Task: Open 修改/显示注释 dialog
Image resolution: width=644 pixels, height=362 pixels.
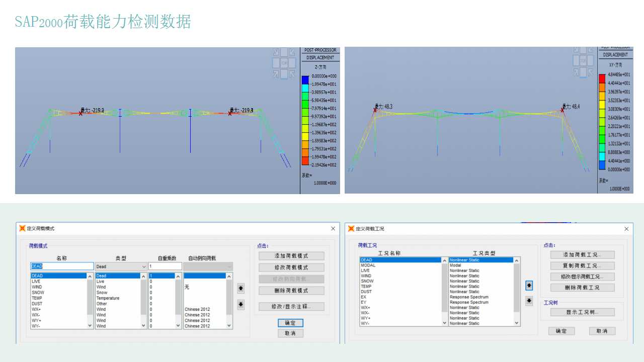Action: point(291,306)
